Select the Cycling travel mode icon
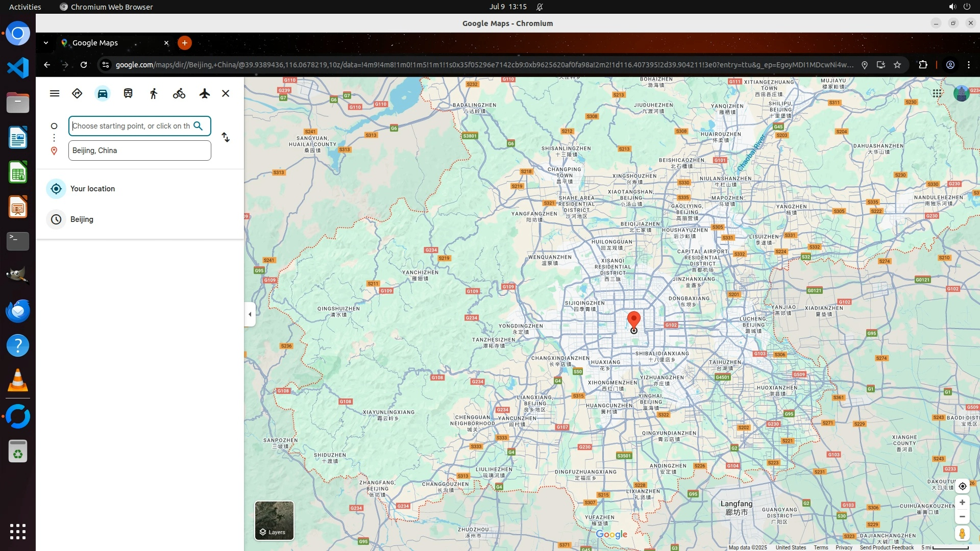Image resolution: width=980 pixels, height=551 pixels. pyautogui.click(x=179, y=94)
